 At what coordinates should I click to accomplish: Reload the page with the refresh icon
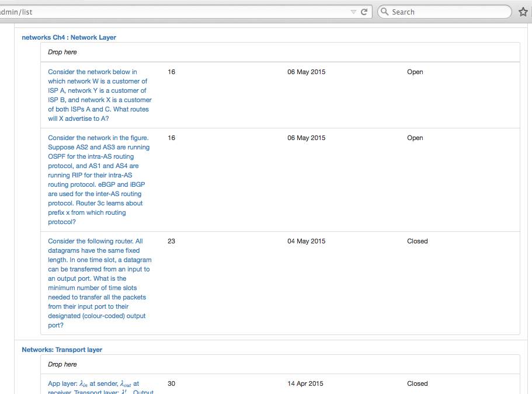click(x=364, y=12)
